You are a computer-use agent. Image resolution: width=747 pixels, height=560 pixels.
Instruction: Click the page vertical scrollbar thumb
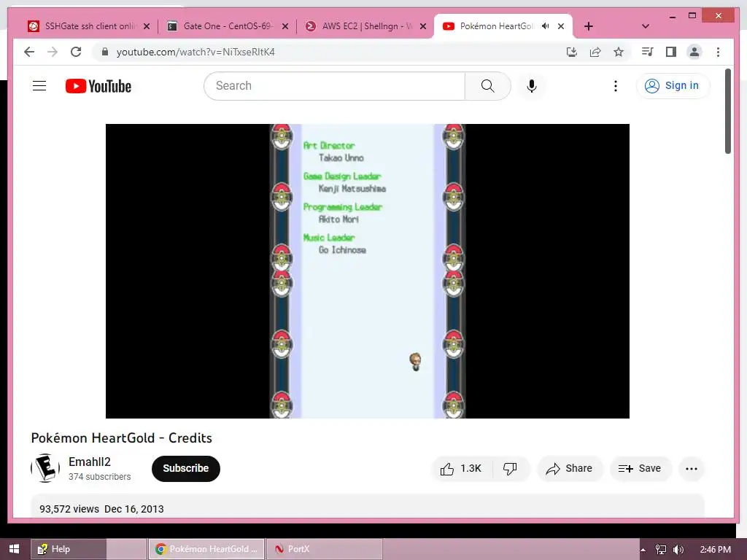point(727,112)
